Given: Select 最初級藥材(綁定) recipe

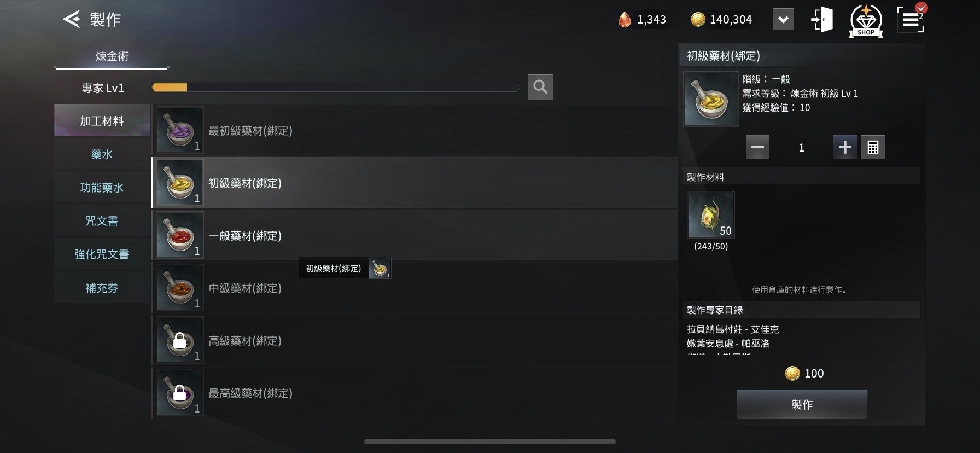Looking at the screenshot, I should pos(415,130).
